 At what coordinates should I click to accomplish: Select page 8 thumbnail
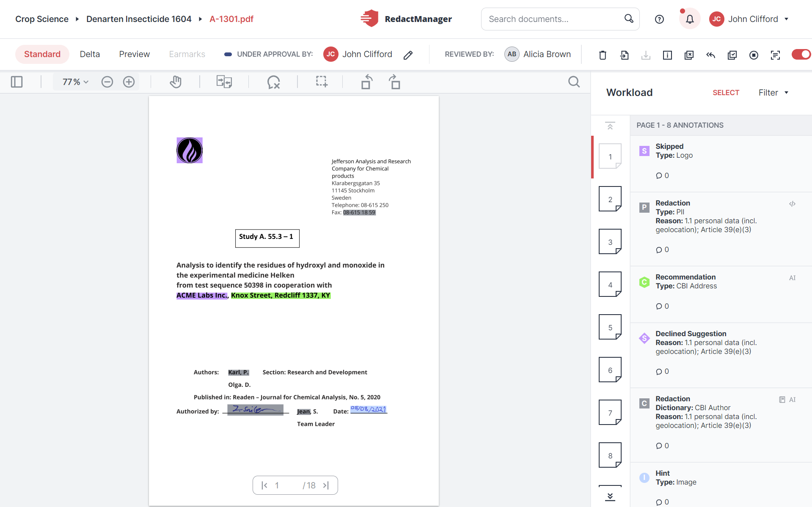click(610, 455)
